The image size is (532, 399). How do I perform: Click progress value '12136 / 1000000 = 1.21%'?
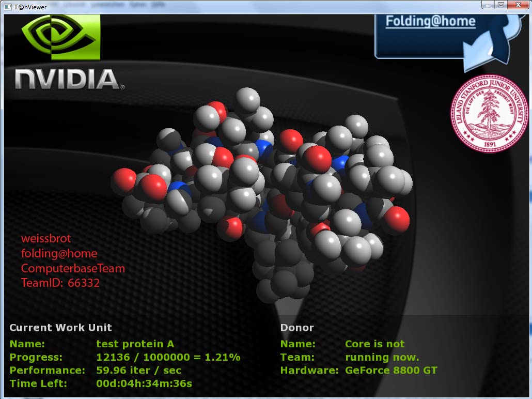pyautogui.click(x=168, y=357)
